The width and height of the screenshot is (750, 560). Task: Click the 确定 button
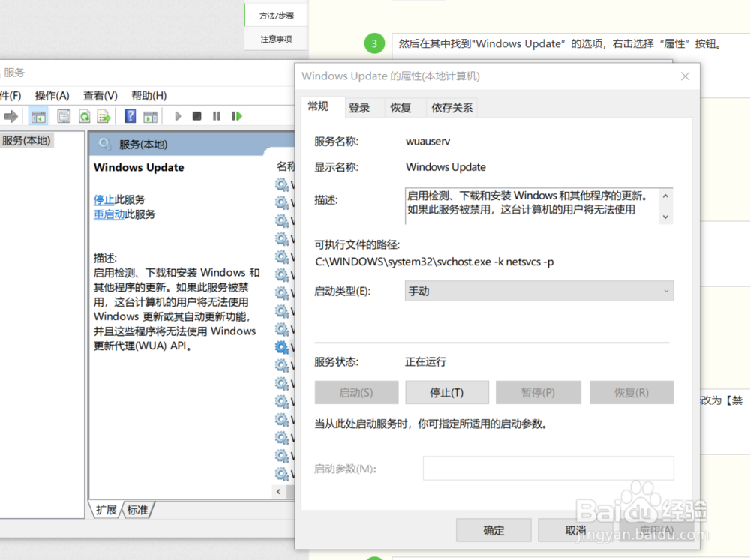click(493, 530)
